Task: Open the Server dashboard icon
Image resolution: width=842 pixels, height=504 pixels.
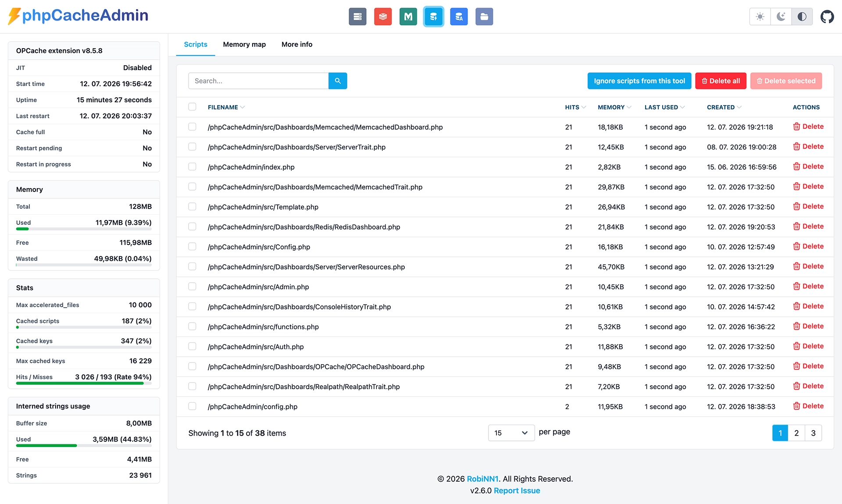Action: click(x=357, y=17)
